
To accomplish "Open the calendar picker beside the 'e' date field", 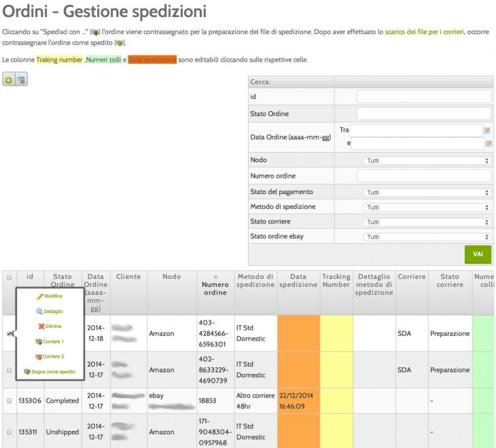I will coord(489,143).
